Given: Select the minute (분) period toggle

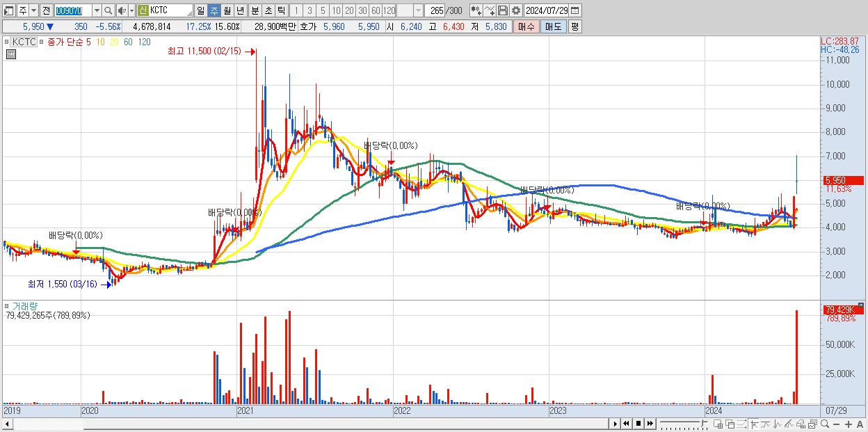Looking at the screenshot, I should tap(255, 10).
